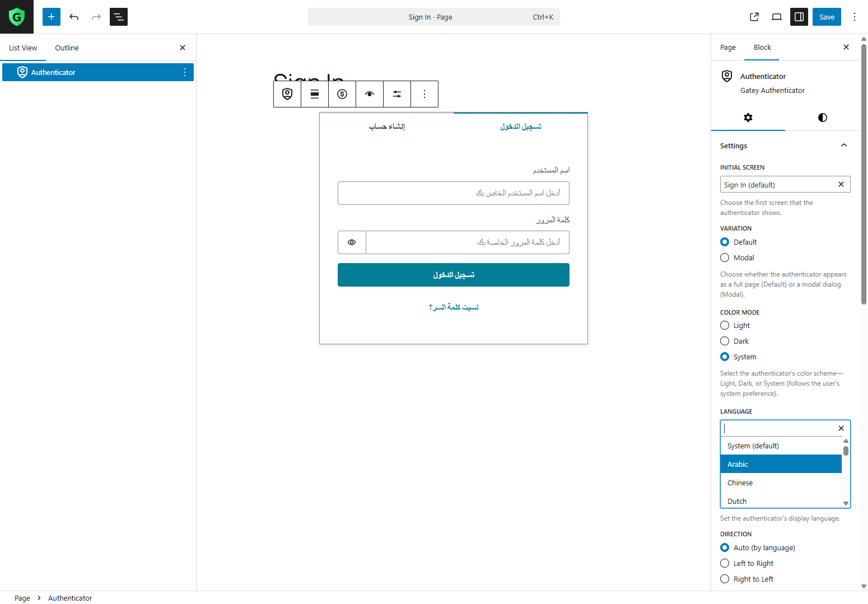The width and height of the screenshot is (868, 604).
Task: Open page in new tab icon
Action: click(x=754, y=17)
